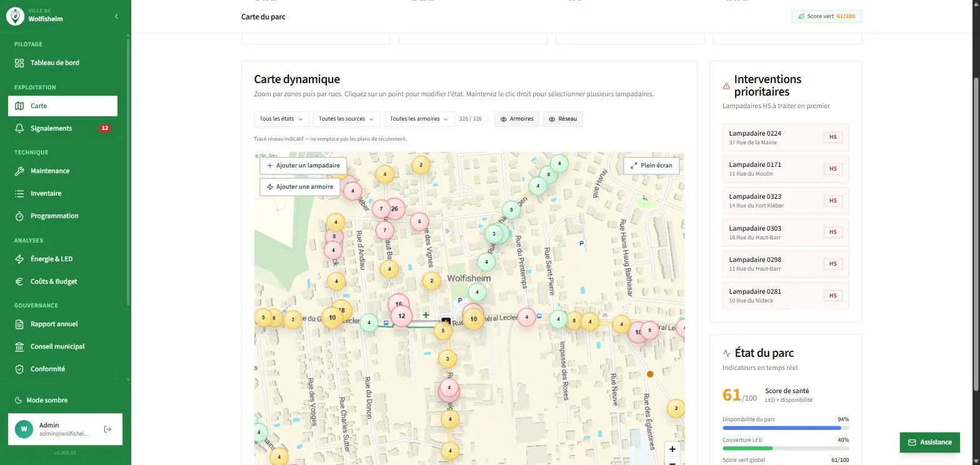Click the 326 / 326 lampadaire counter
This screenshot has height=465, width=980.
tap(470, 119)
